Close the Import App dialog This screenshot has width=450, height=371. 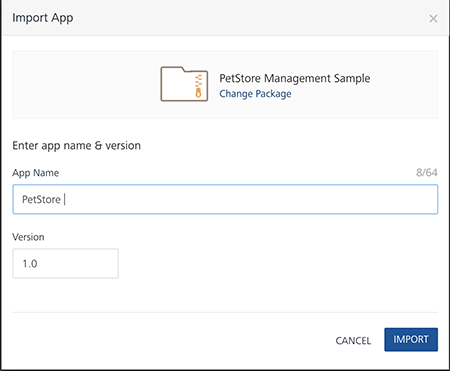point(433,18)
